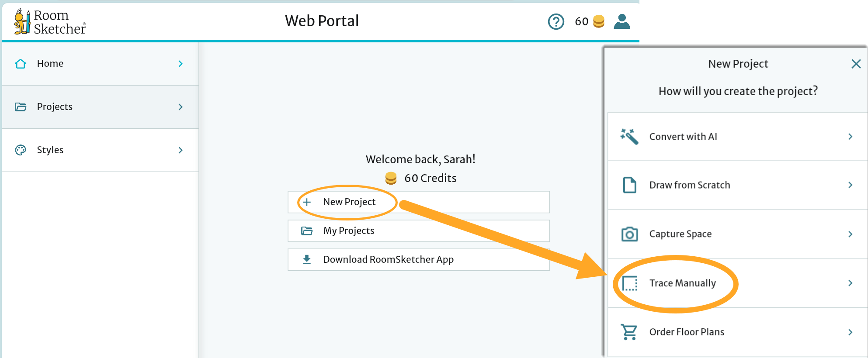The width and height of the screenshot is (868, 358).
Task: Click 'How will you create the project?' text
Action: [738, 91]
